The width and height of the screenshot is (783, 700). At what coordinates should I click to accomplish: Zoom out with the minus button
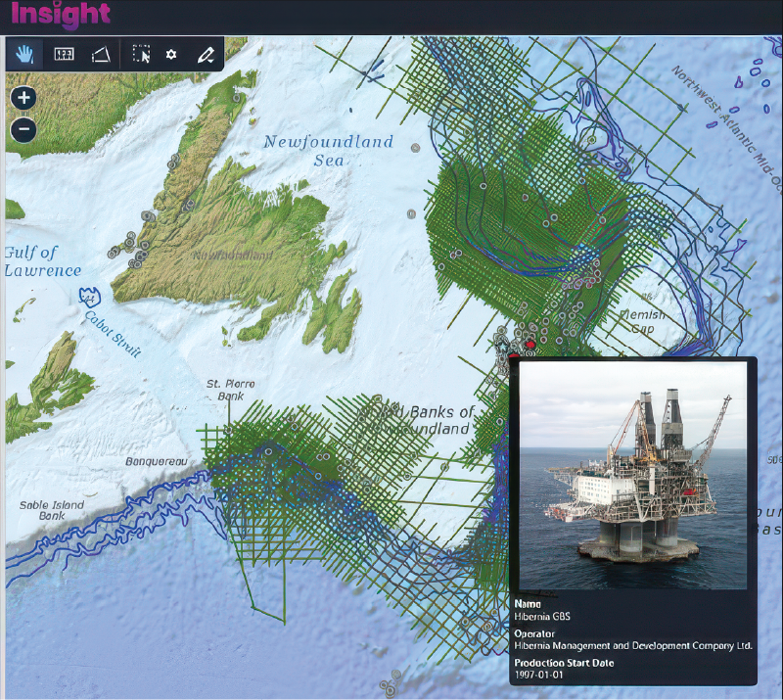coord(25,129)
